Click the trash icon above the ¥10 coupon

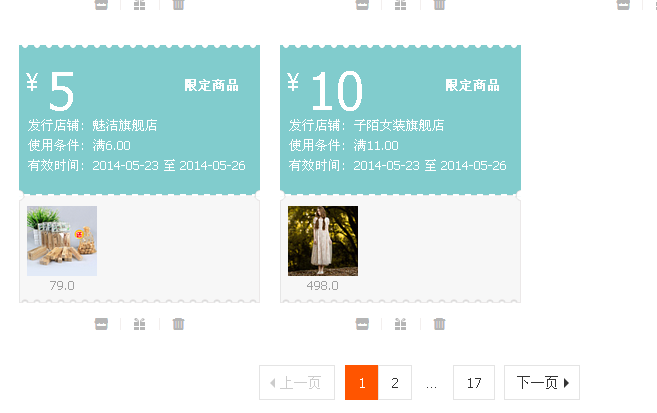[x=439, y=5]
